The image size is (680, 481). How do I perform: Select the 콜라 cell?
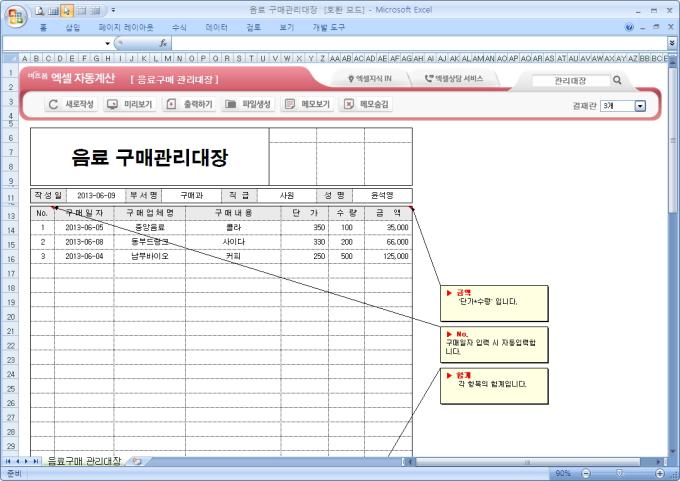[233, 228]
